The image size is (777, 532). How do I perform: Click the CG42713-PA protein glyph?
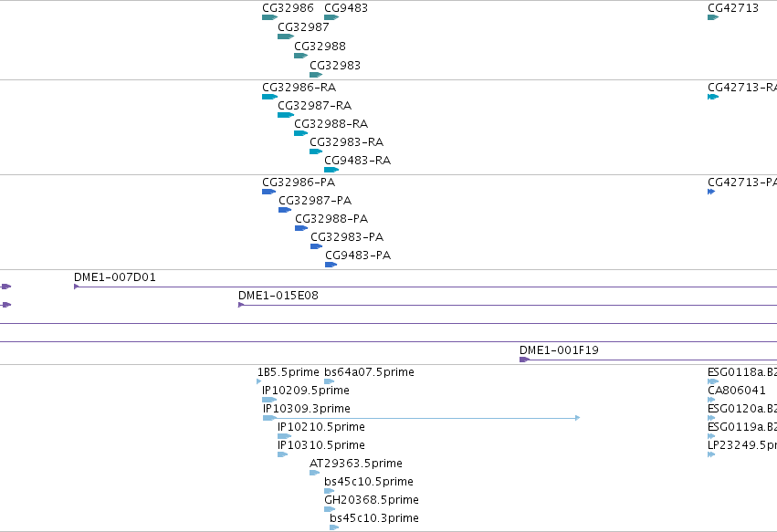click(x=711, y=192)
